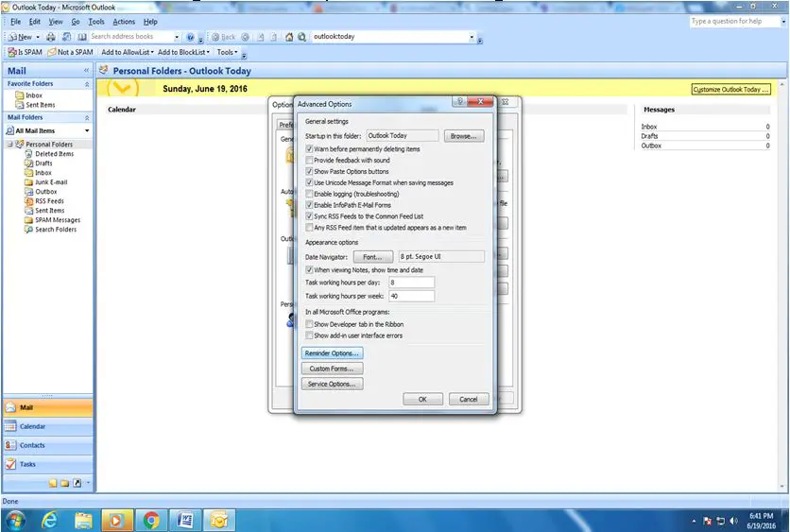
Task: Open the File menu
Action: (x=16, y=22)
